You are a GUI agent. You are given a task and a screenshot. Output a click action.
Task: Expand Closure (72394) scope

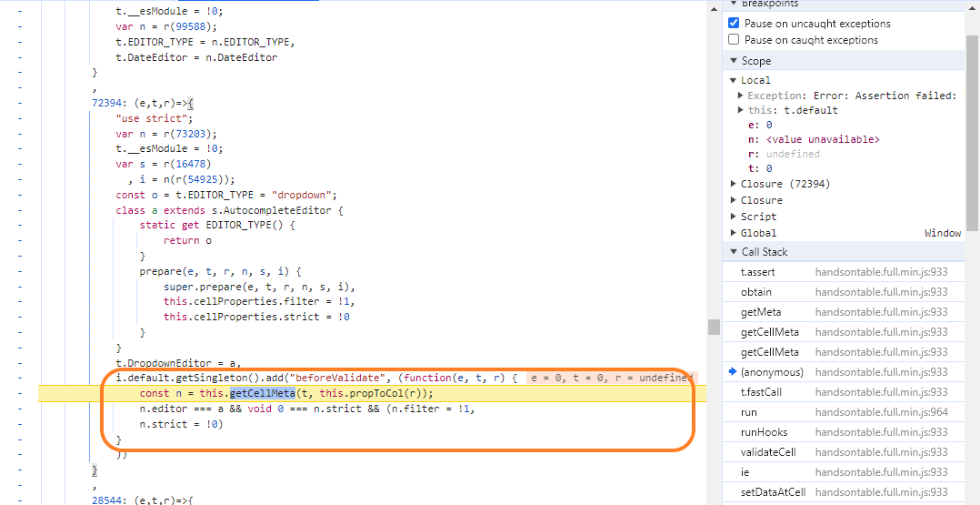point(734,184)
